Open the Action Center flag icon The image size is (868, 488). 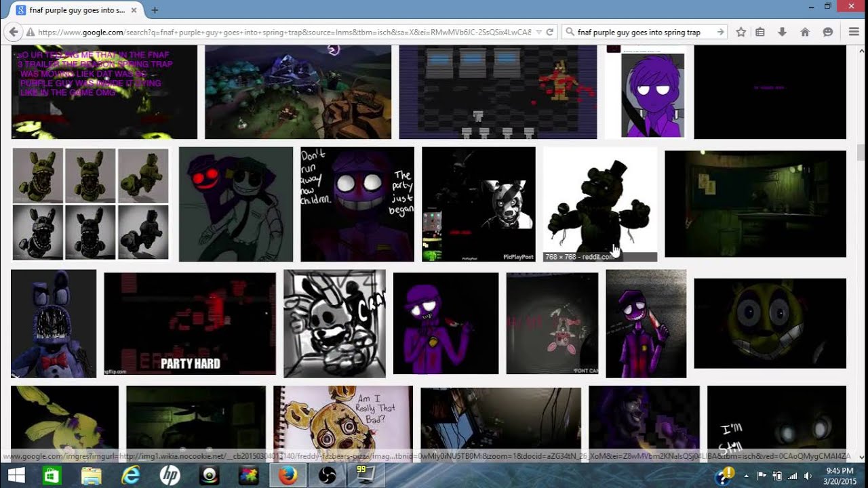tap(762, 476)
